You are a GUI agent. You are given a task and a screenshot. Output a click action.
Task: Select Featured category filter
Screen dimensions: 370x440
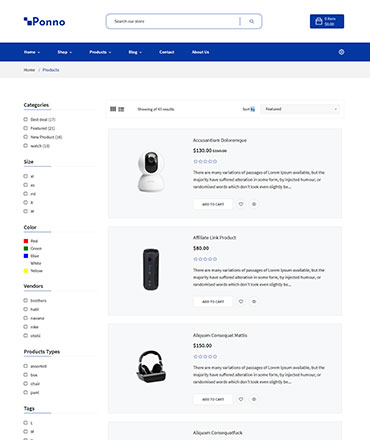[x=39, y=128]
